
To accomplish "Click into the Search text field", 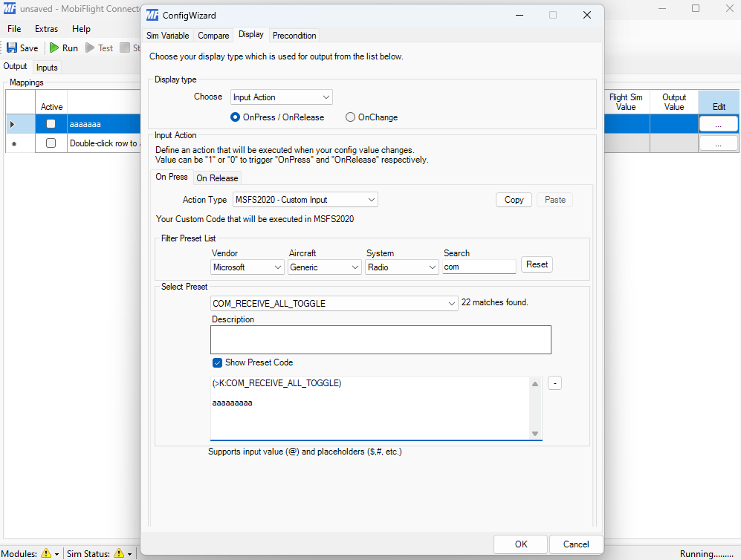I will (x=479, y=267).
